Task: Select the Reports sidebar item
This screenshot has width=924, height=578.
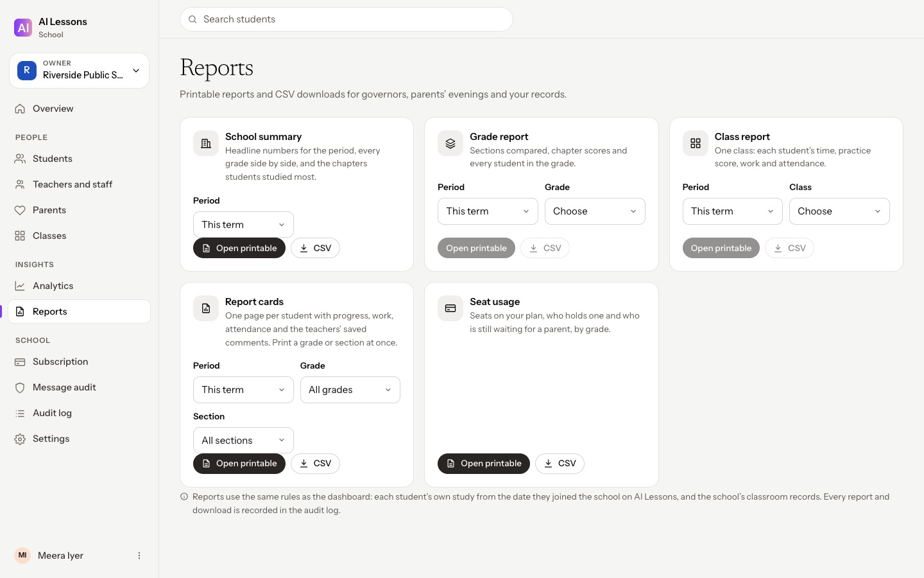Action: [80, 311]
